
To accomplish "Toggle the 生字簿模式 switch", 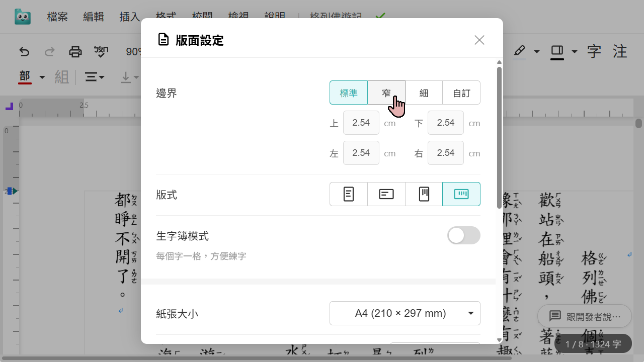I will click(x=464, y=235).
